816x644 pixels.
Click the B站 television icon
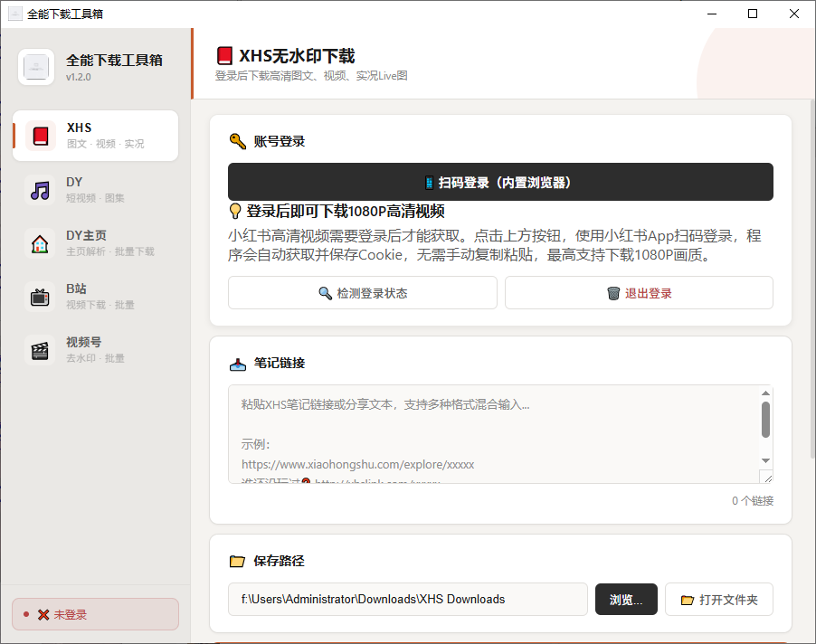pyautogui.click(x=40, y=297)
